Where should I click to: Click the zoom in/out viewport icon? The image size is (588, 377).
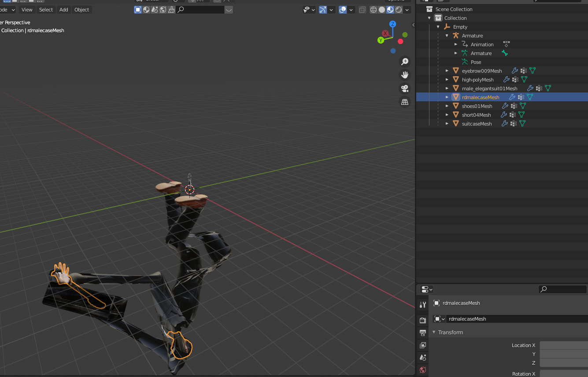(x=404, y=62)
